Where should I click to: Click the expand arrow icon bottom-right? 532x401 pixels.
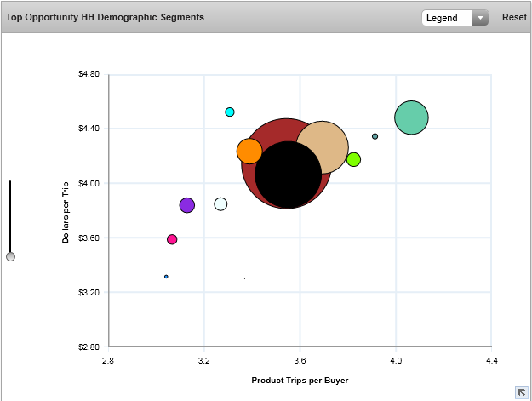(x=521, y=391)
